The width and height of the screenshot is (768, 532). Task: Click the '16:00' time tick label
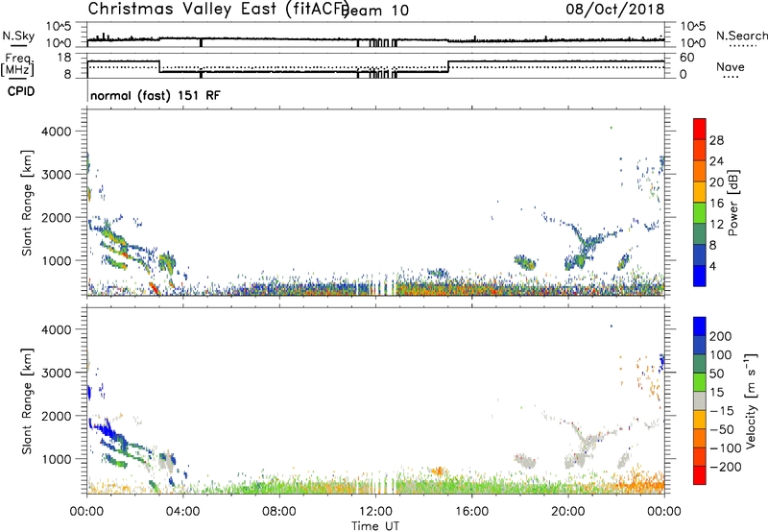(x=471, y=512)
